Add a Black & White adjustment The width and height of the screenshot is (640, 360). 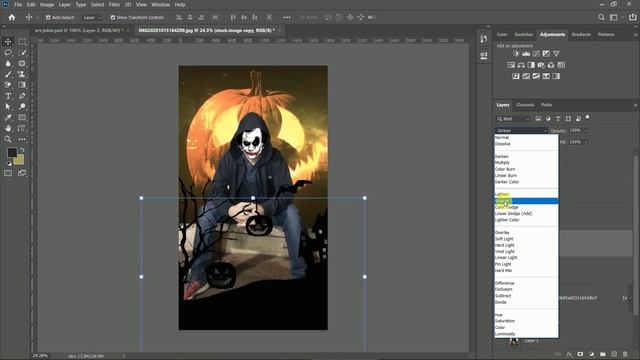pos(531,65)
